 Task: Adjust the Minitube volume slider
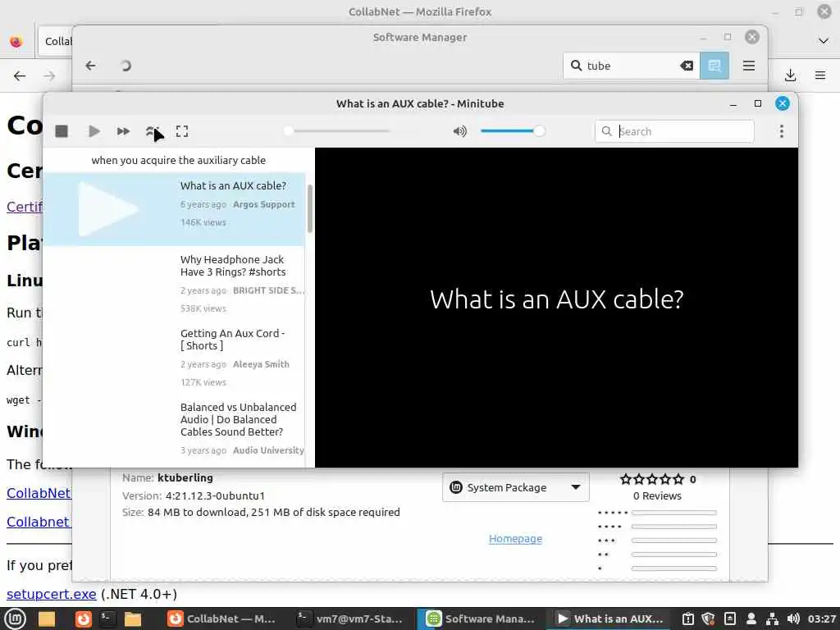coord(512,130)
